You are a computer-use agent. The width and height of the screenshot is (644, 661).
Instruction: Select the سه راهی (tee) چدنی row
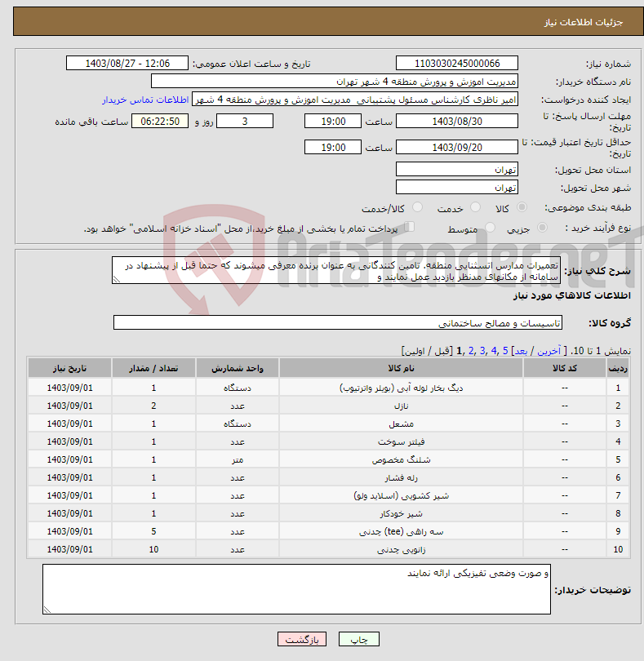tap(328, 531)
